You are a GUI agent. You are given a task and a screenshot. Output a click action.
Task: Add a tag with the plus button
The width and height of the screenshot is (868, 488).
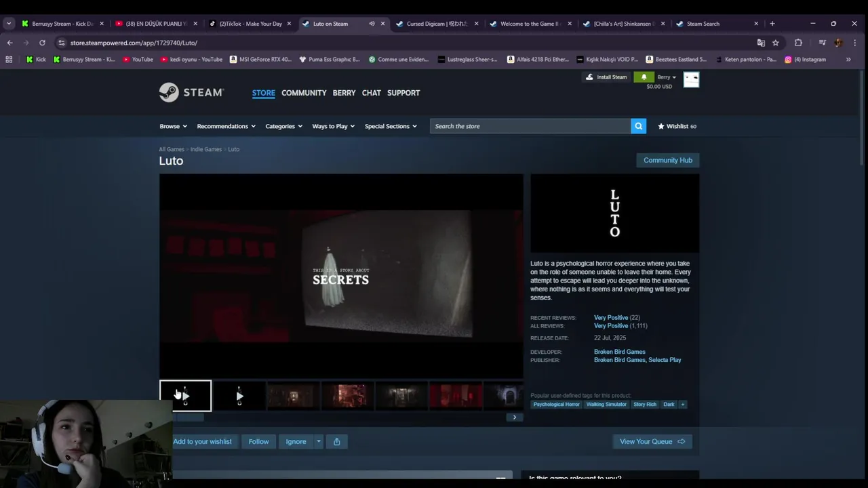(x=683, y=405)
